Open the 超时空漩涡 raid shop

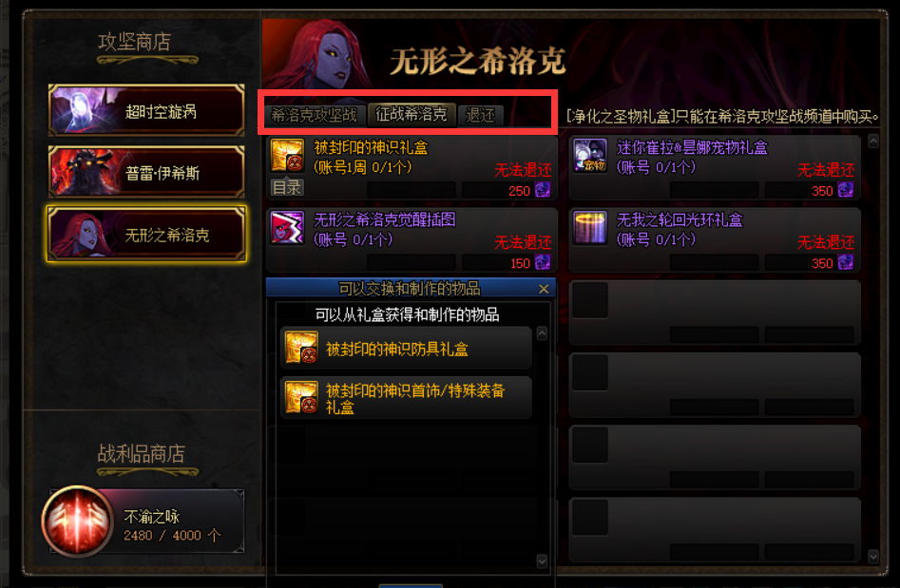click(147, 110)
